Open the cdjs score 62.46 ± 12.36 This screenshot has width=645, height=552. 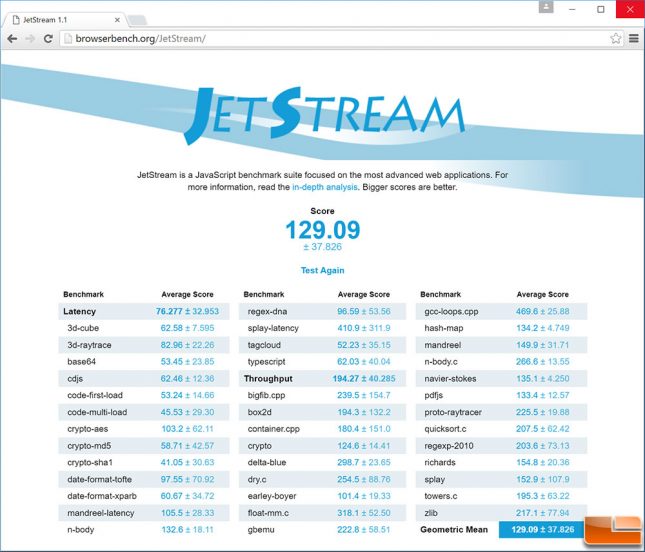(187, 378)
